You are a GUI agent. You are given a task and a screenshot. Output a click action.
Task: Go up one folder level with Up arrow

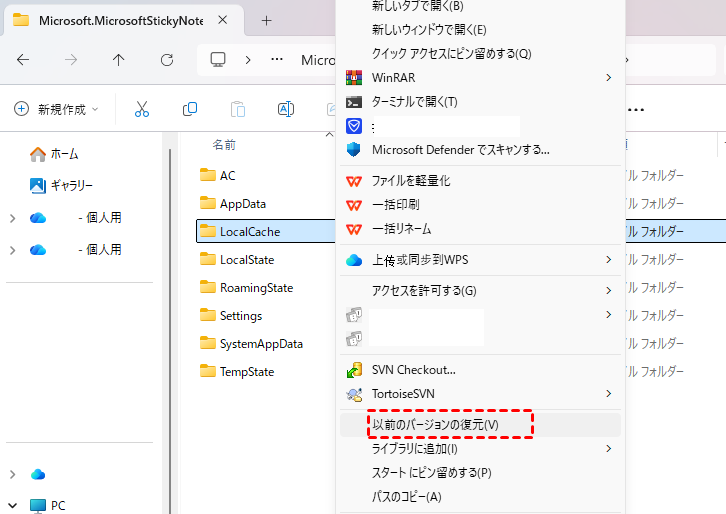pyautogui.click(x=119, y=60)
